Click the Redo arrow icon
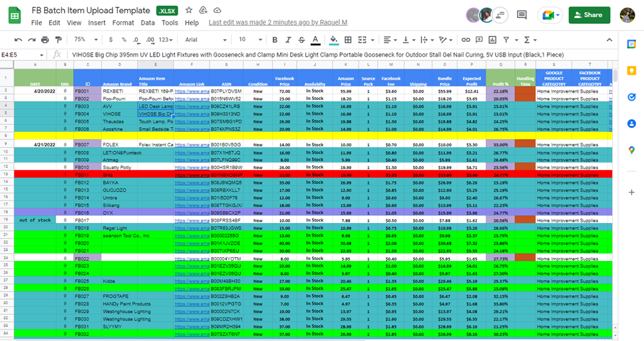 pyautogui.click(x=32, y=40)
